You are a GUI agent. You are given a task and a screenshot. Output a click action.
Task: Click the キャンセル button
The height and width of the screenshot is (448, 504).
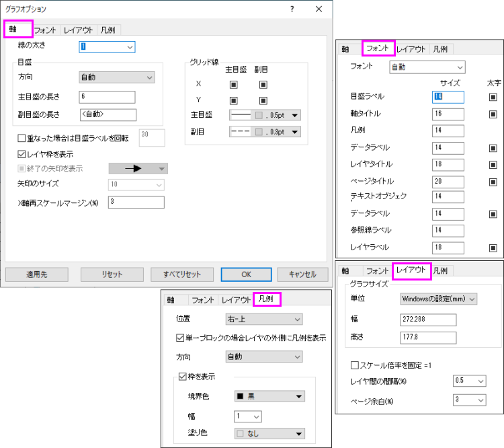(x=303, y=274)
